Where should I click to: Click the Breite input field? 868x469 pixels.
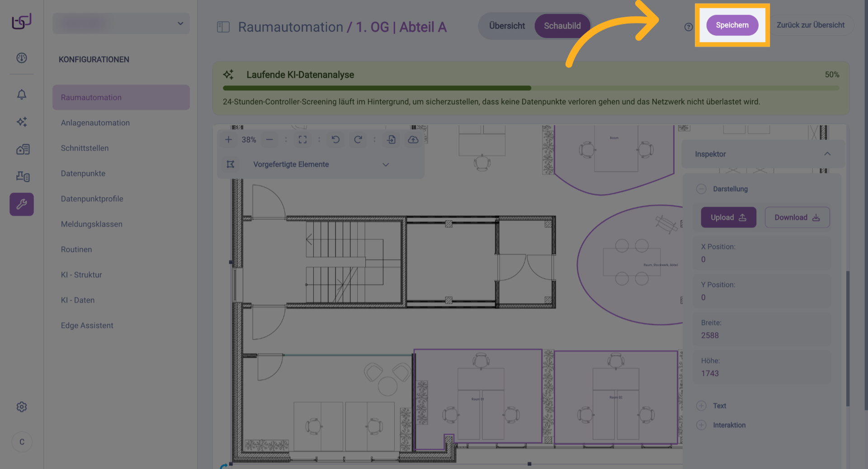click(x=762, y=336)
